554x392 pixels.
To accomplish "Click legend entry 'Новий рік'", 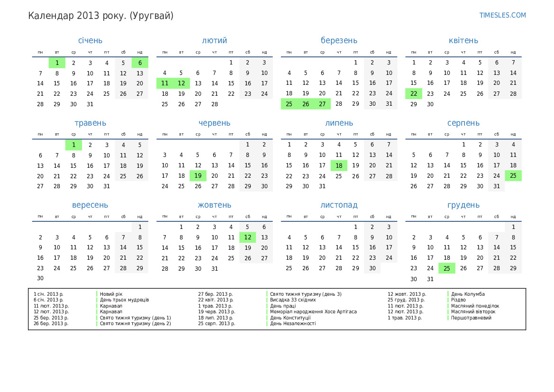I will 111,294.
